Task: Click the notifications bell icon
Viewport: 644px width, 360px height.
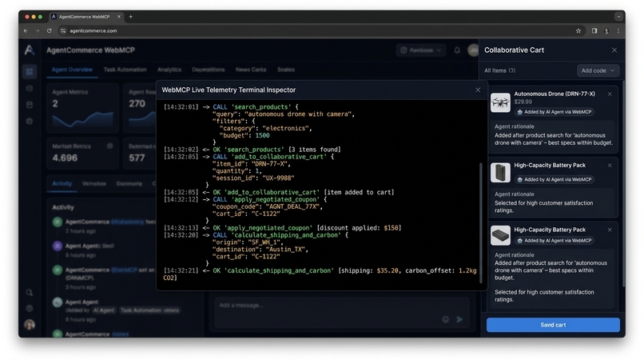Action: (457, 50)
